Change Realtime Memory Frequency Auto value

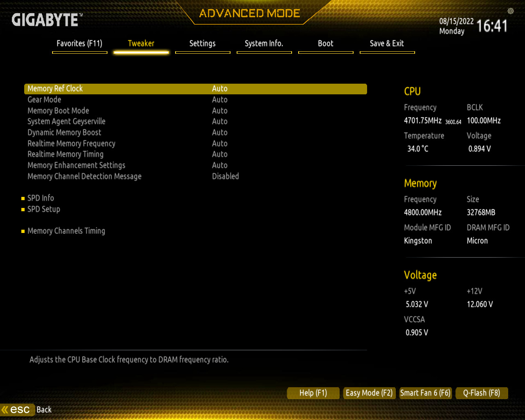(220, 144)
